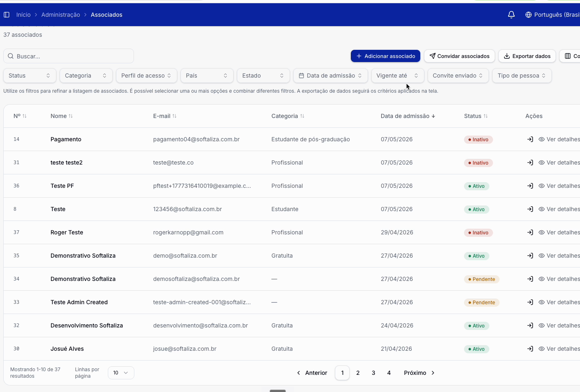Click category Estudante de pós-graduação

click(x=310, y=139)
